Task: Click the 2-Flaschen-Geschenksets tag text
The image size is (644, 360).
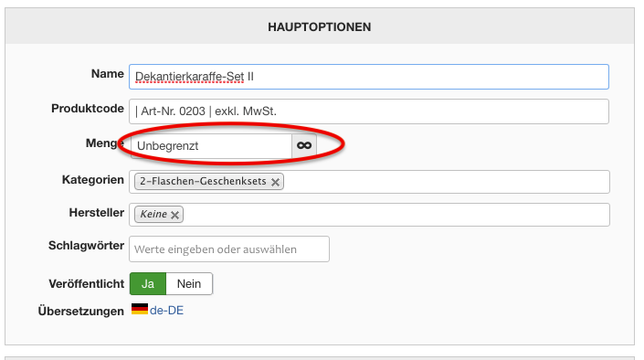Action: 203,181
